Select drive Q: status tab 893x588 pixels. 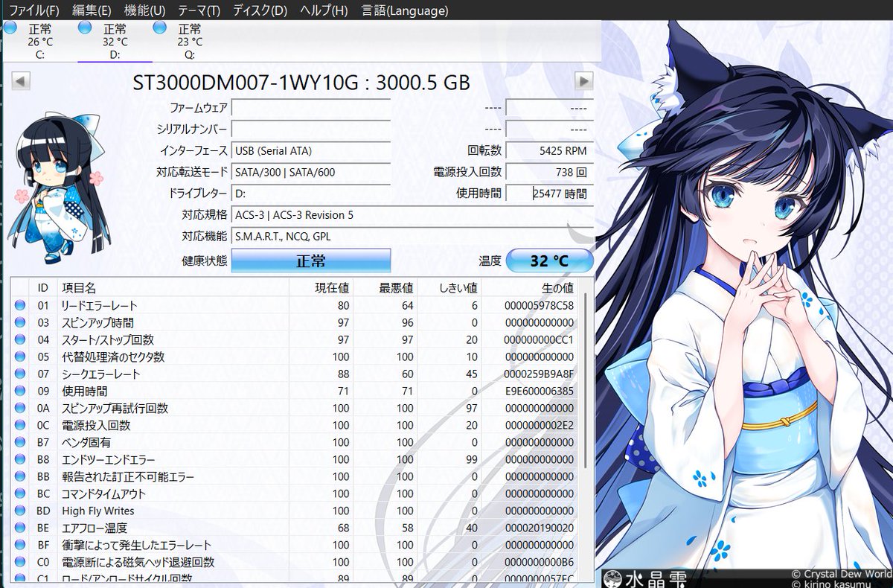coord(189,41)
